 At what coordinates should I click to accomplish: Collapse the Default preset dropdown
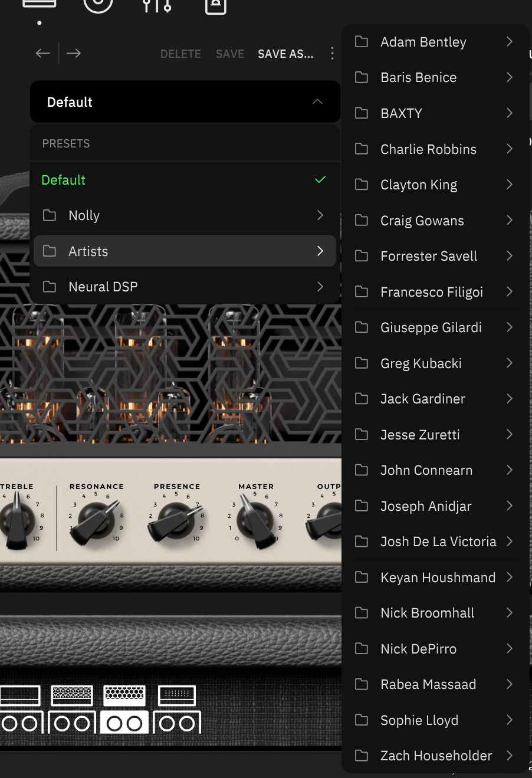click(317, 101)
